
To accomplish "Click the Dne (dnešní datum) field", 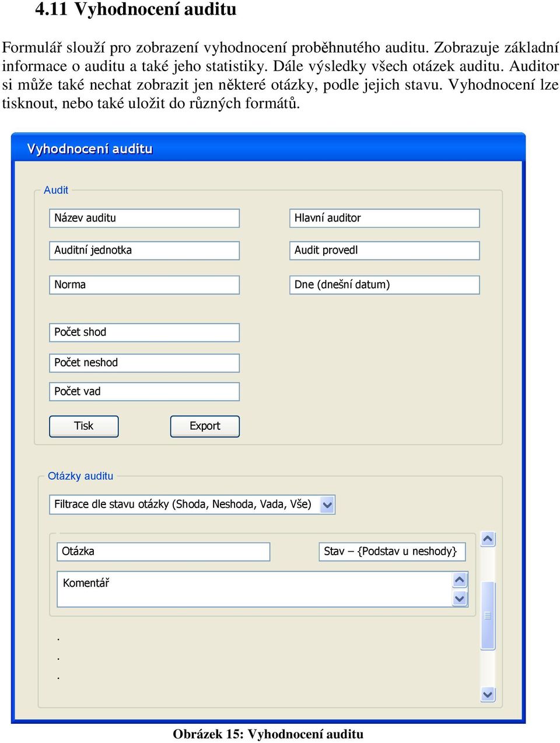I will click(x=384, y=285).
